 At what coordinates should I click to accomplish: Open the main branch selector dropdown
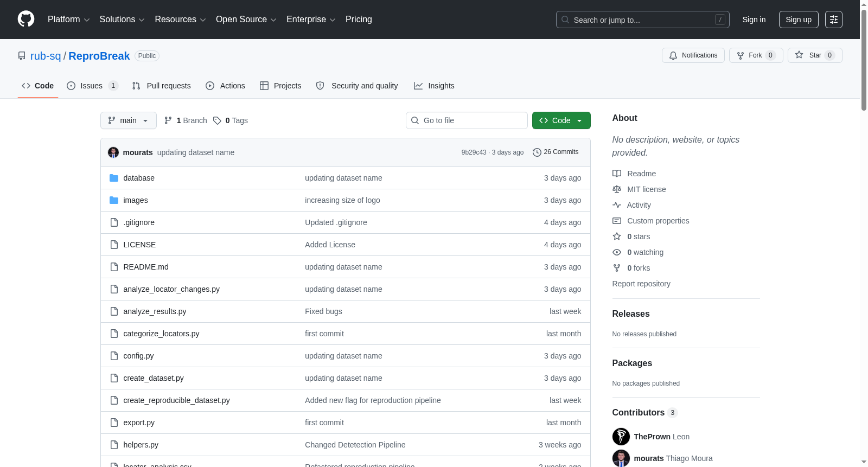coord(129,120)
